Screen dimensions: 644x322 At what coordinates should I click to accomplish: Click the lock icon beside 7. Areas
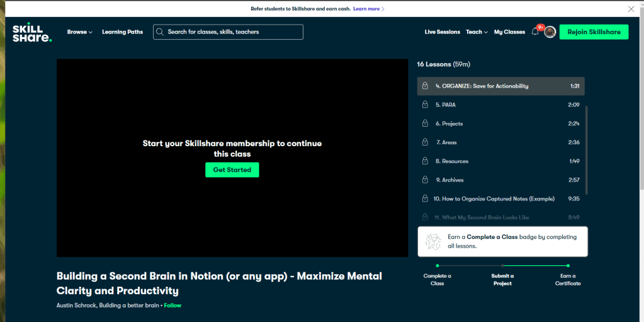[425, 142]
